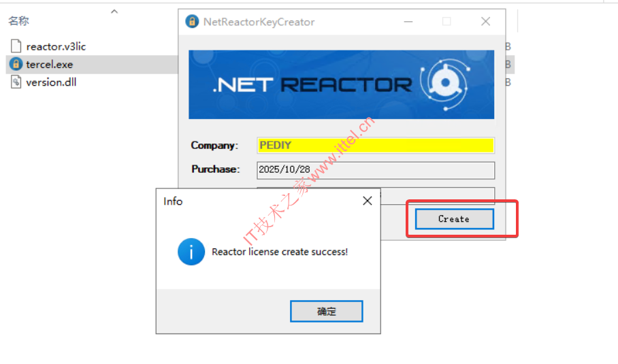This screenshot has width=618, height=364.
Task: Minimize the NetReactorKeyCreator window
Action: point(408,22)
